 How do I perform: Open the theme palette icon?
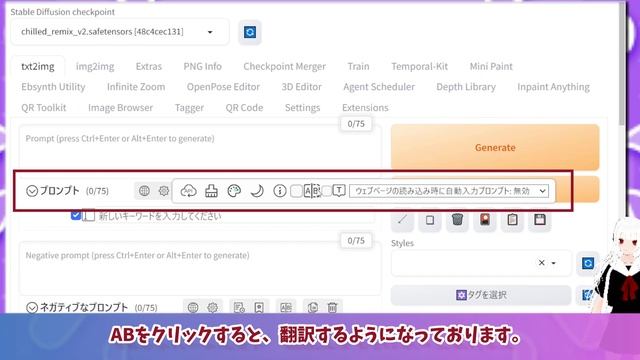pyautogui.click(x=234, y=191)
